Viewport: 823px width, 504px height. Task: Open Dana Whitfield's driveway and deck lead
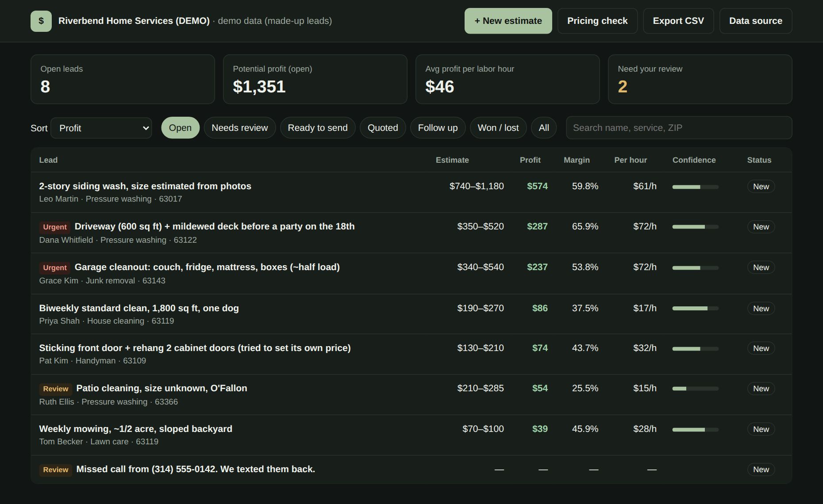(x=411, y=233)
